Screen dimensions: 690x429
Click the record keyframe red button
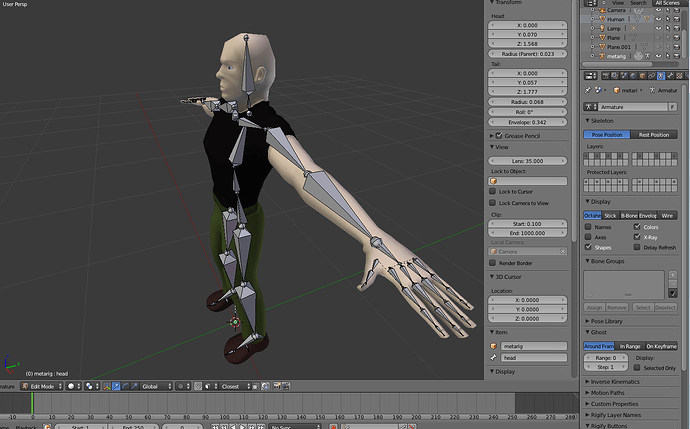click(334, 426)
